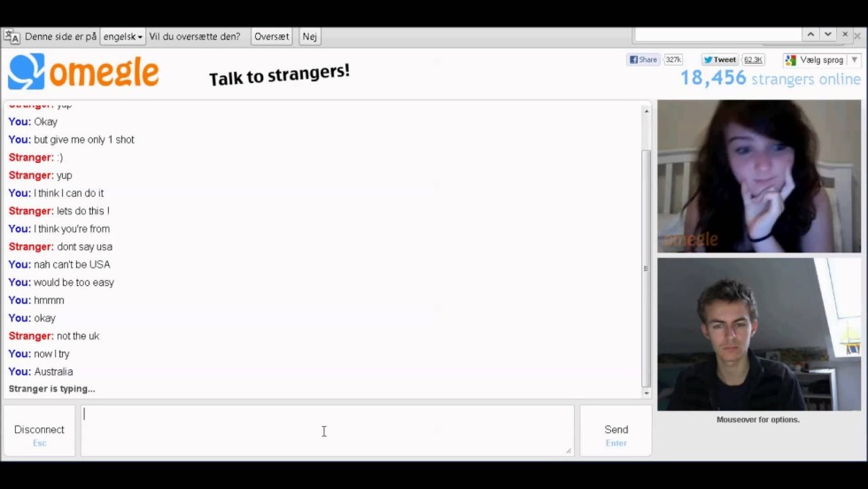Image resolution: width=868 pixels, height=489 pixels.
Task: Decline translation with Nej button
Action: [309, 37]
